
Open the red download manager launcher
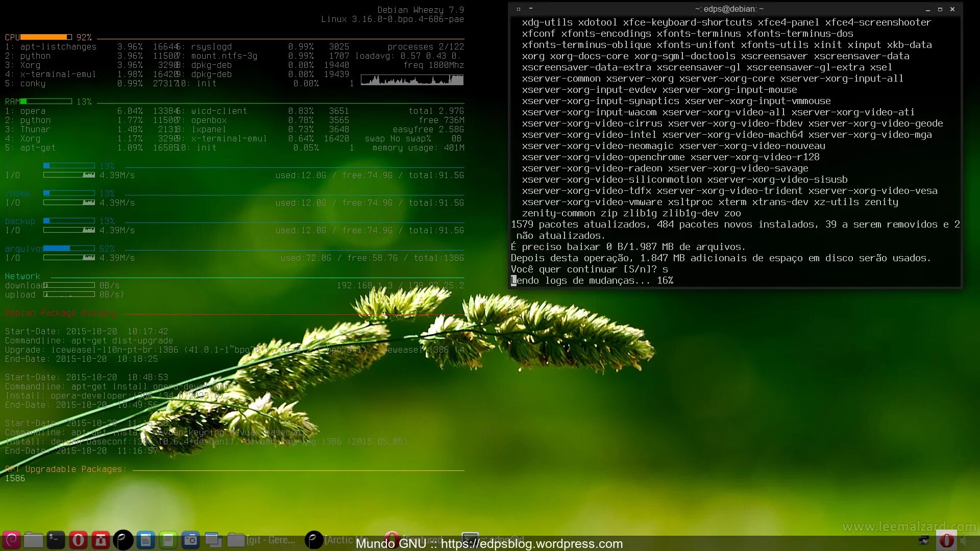click(101, 540)
